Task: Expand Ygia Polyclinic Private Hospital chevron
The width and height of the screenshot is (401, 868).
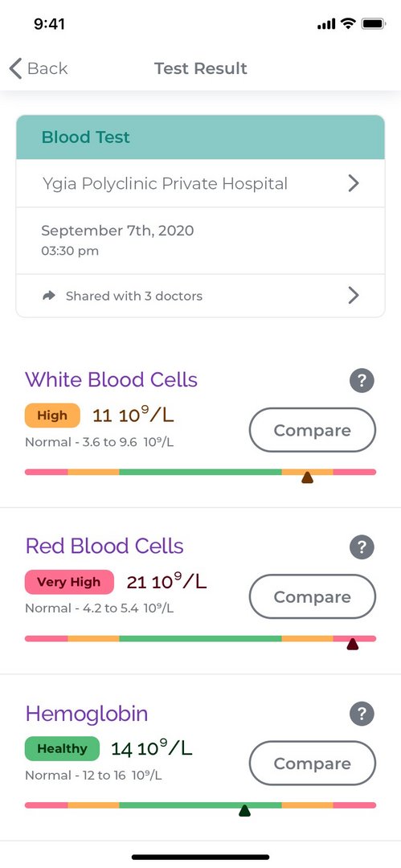Action: pos(354,184)
